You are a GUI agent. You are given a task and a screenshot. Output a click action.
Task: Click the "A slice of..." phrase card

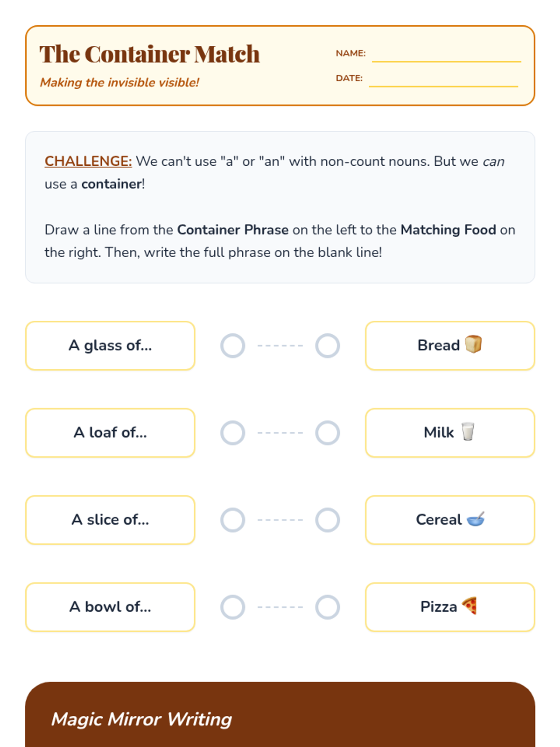[x=110, y=520]
